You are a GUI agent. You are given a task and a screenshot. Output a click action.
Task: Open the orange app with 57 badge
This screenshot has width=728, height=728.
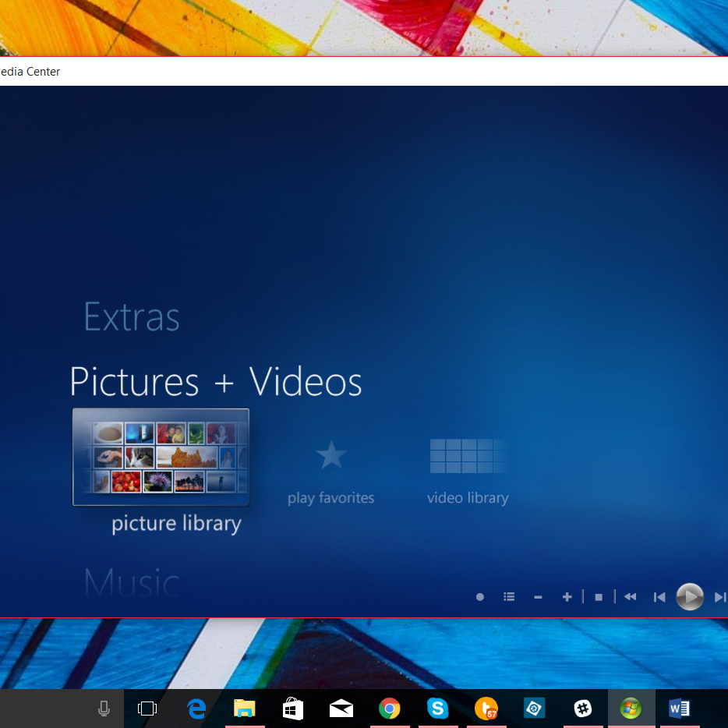(486, 709)
